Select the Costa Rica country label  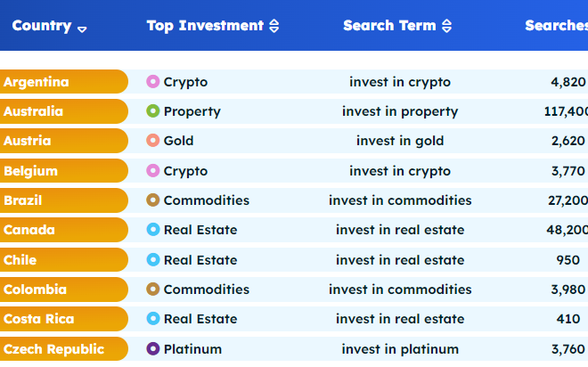coord(38,319)
